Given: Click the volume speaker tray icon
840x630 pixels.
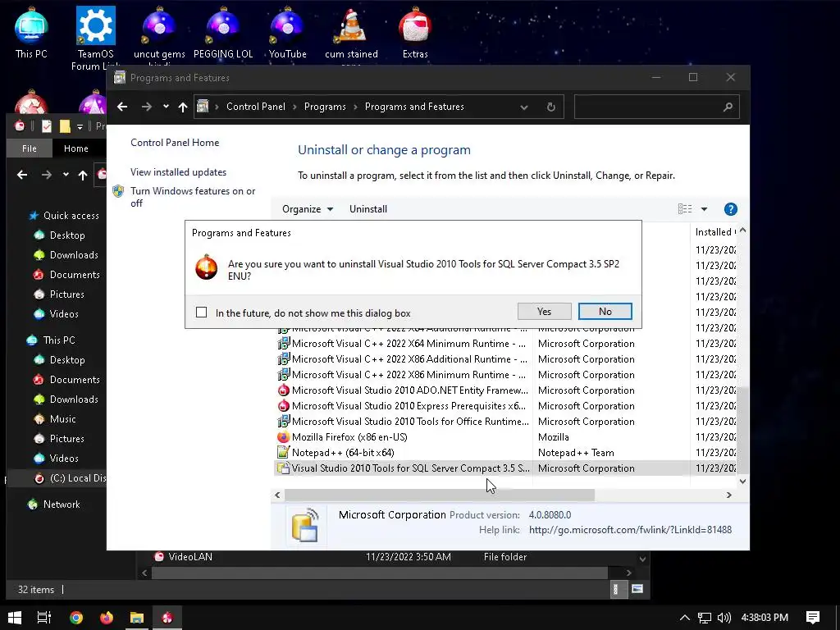Looking at the screenshot, I should (x=724, y=617).
